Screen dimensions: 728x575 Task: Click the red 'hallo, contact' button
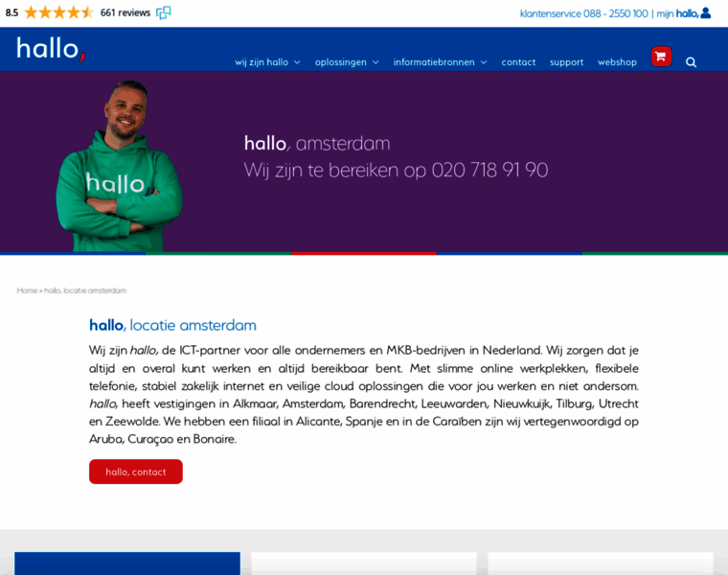click(136, 471)
